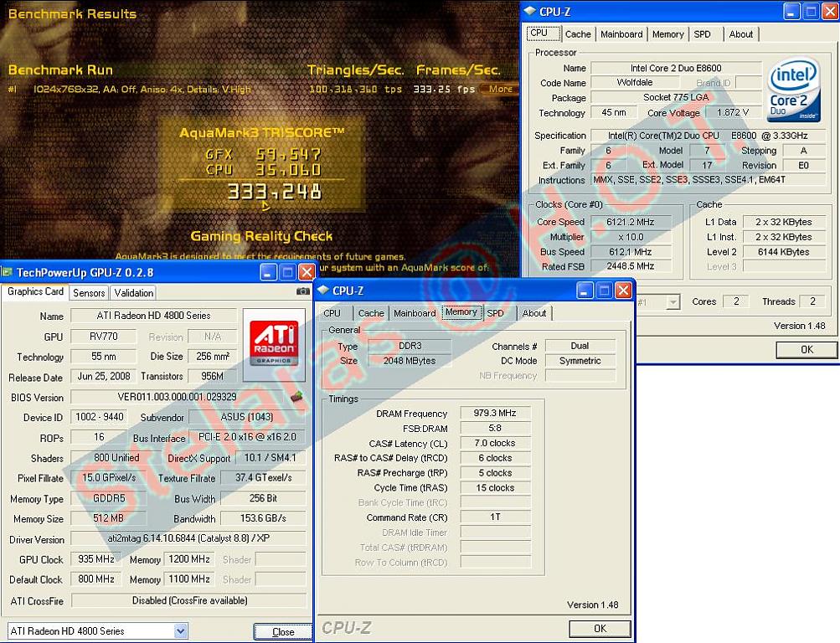840x643 pixels.
Task: Click the GPU-Z title bar icon
Action: 7,272
